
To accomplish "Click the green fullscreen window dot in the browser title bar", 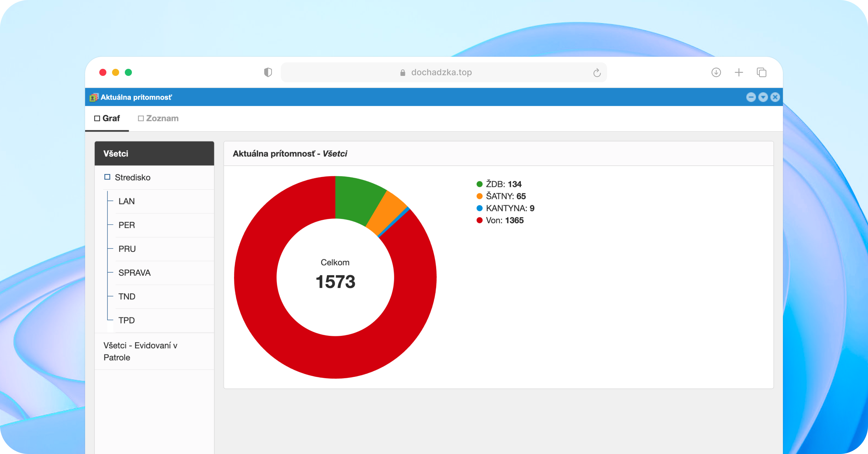I will pyautogui.click(x=128, y=72).
